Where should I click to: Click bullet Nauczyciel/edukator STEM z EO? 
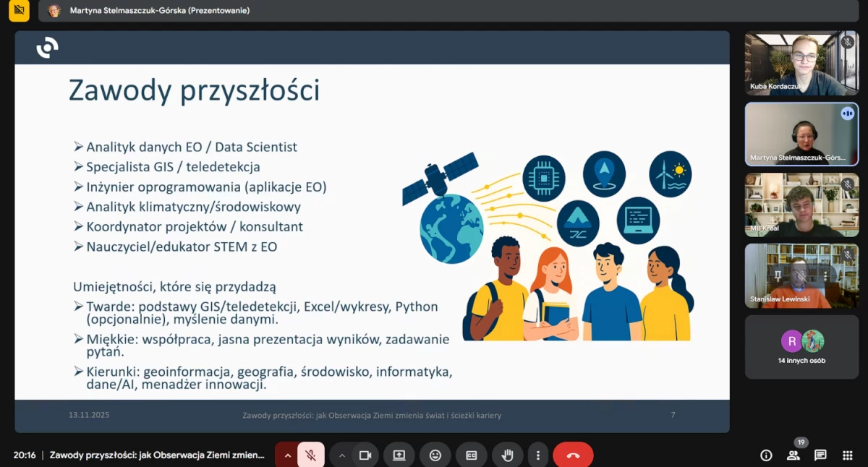pyautogui.click(x=182, y=247)
